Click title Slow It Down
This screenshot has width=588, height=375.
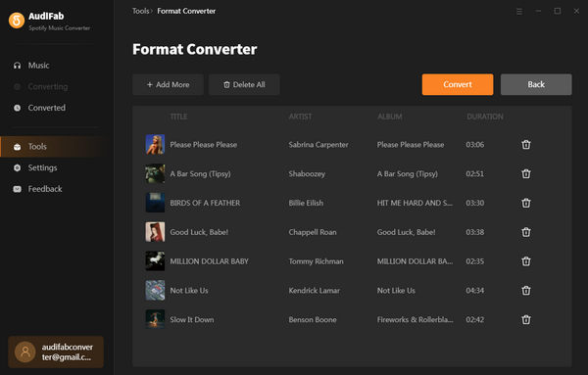point(192,319)
